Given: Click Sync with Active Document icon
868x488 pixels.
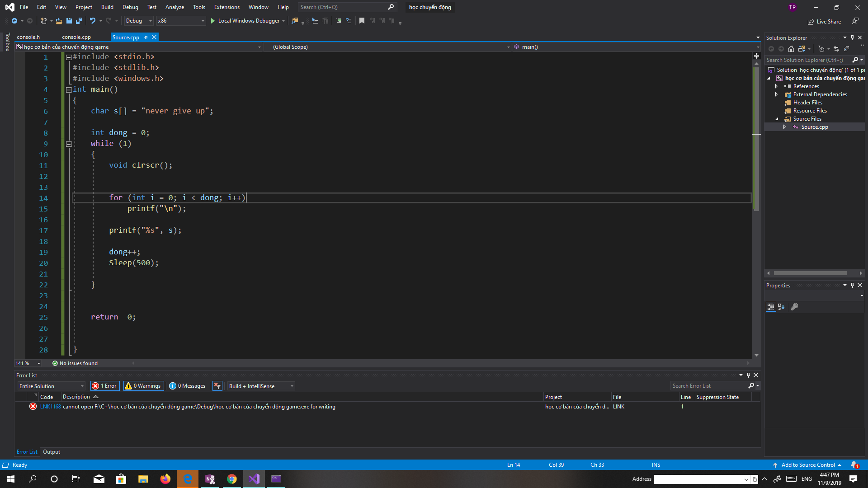Looking at the screenshot, I should [836, 49].
